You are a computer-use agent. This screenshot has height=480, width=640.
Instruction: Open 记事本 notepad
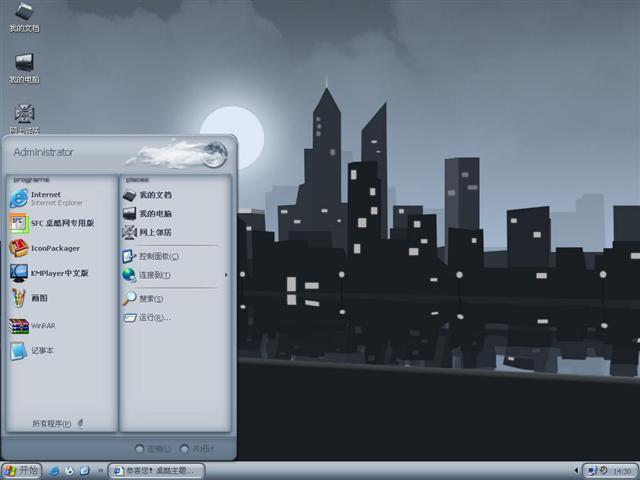coord(32,351)
